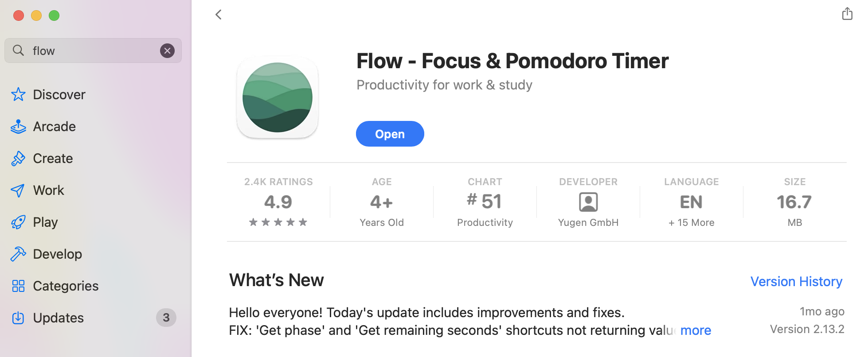Select the Create paintbrush icon
The image size is (868, 357).
(18, 159)
